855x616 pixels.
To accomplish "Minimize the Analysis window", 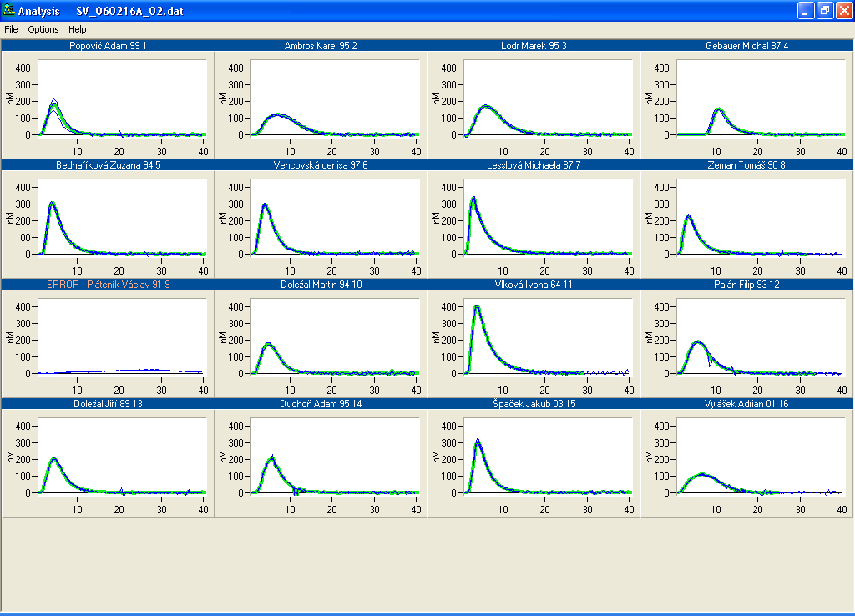I will [806, 11].
